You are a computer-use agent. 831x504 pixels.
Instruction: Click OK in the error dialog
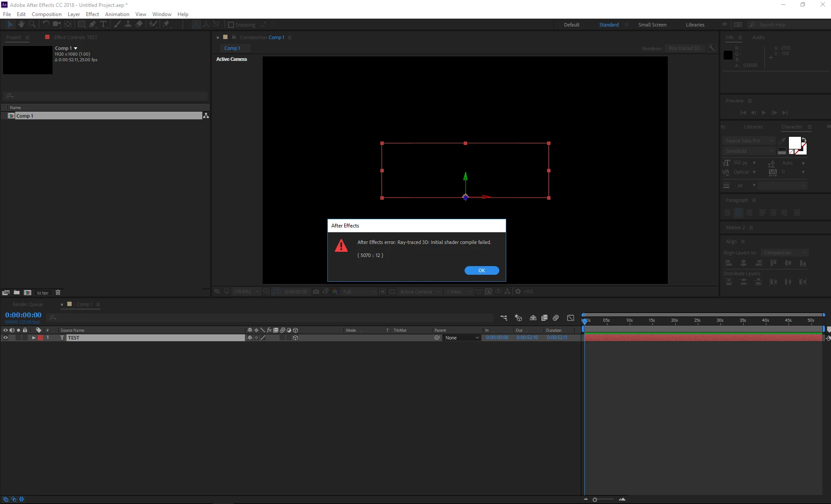click(481, 270)
